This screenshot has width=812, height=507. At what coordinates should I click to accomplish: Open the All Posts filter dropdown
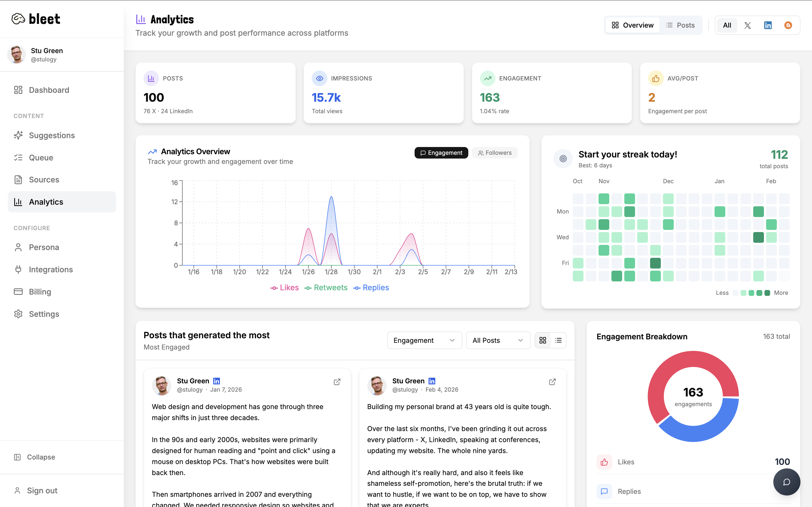click(498, 340)
